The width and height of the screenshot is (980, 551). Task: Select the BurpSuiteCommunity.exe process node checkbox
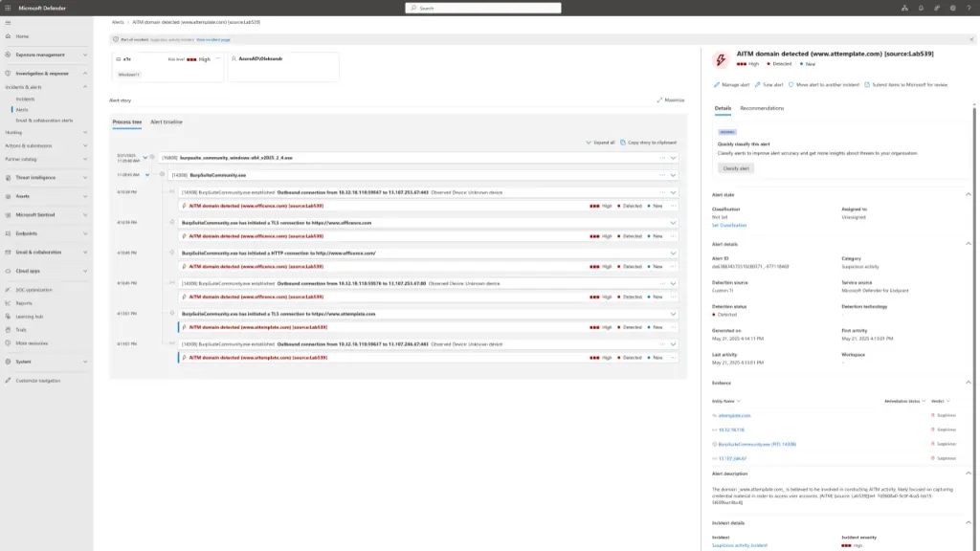click(162, 175)
